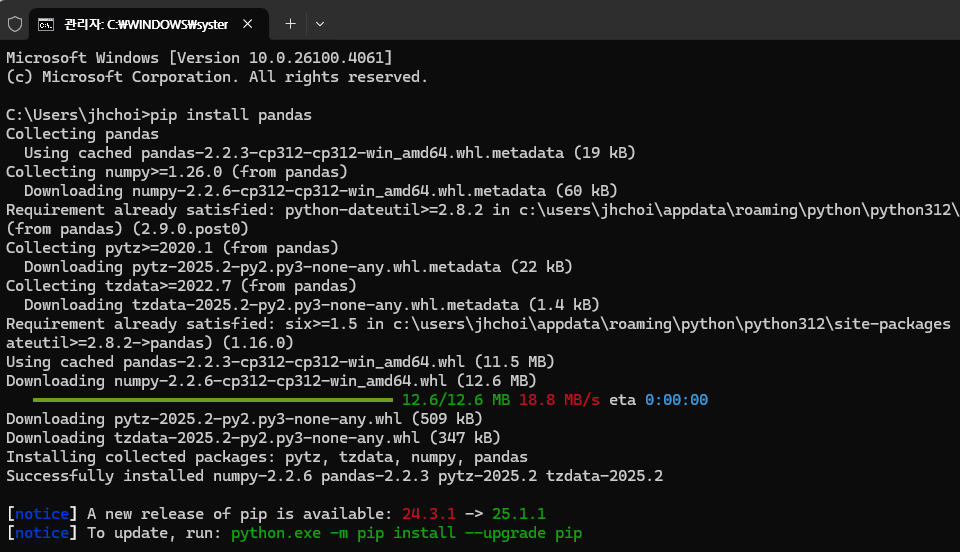
Task: Close the 관리자 command prompt tab
Action: pos(247,24)
